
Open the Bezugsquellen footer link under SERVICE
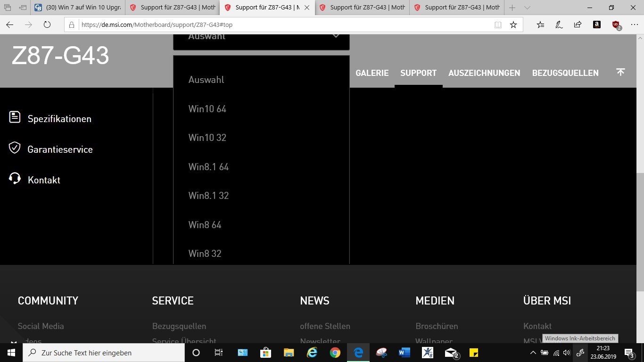point(179,326)
